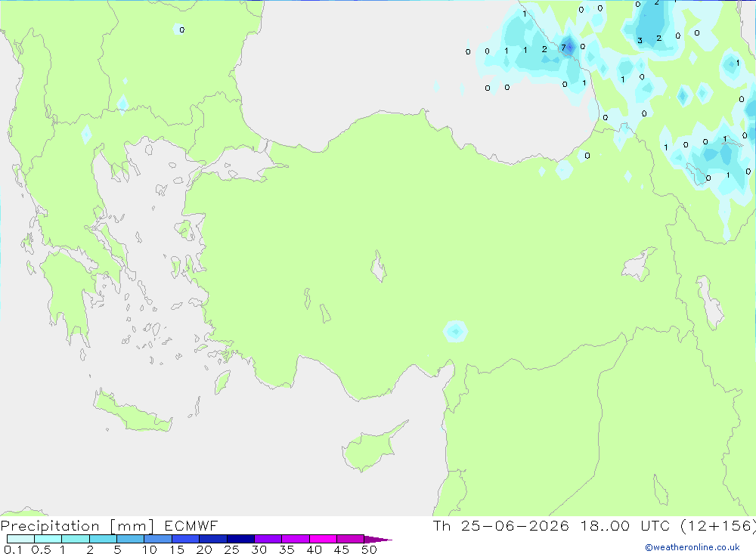Click the '3' precipitation value on the map
The height and width of the screenshot is (554, 756).
(x=640, y=41)
